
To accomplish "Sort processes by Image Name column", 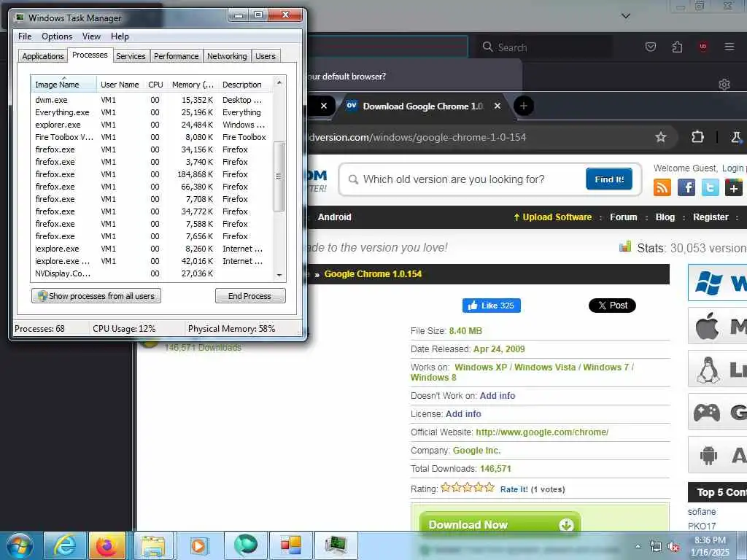I will [64, 85].
